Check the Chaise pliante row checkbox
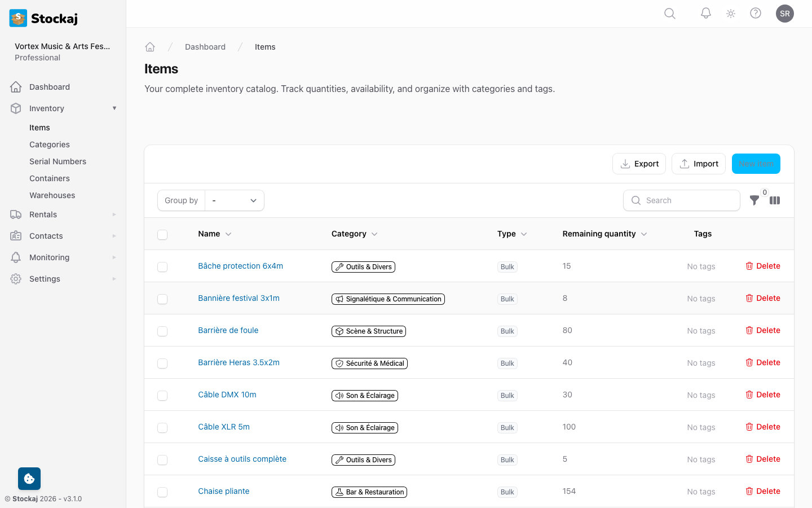 coord(162,492)
